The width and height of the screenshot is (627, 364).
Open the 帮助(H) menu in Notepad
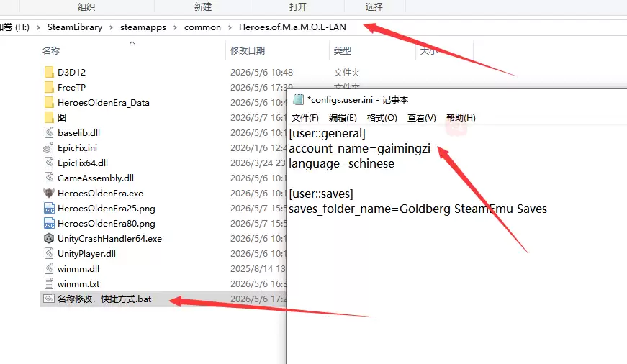[461, 118]
